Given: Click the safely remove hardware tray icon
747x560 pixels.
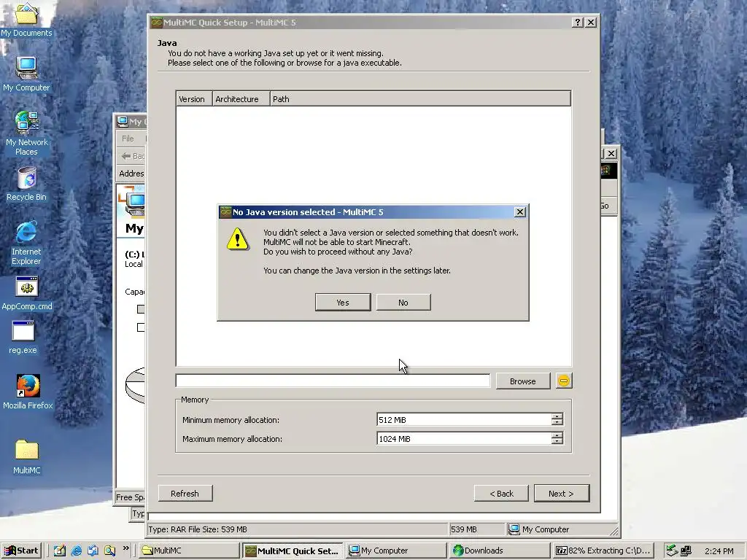Looking at the screenshot, I should point(672,551).
